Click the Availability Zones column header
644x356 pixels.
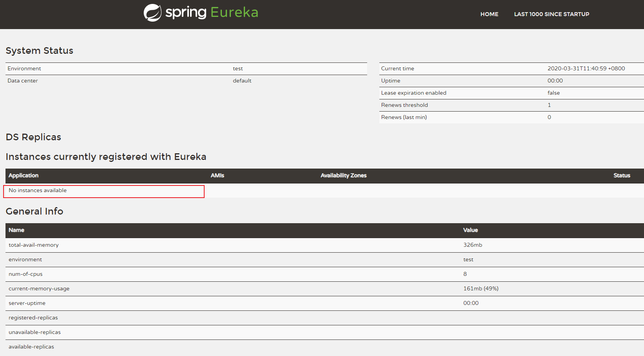343,176
